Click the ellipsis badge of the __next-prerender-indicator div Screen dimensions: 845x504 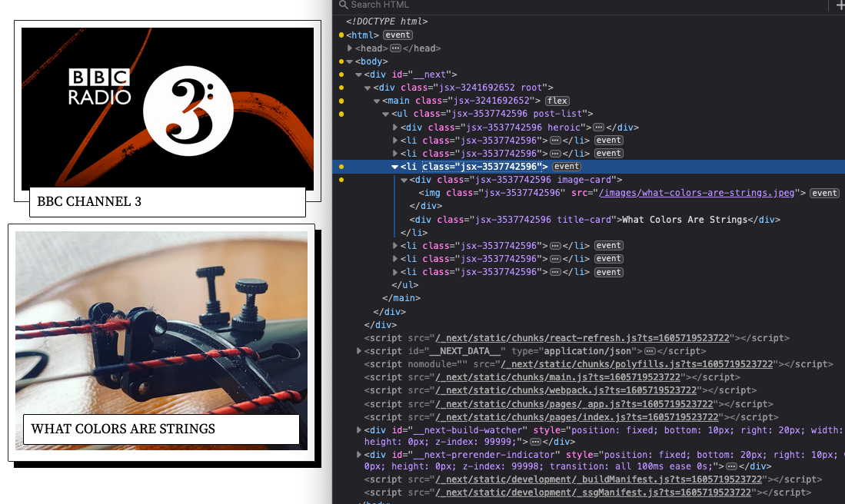[732, 466]
